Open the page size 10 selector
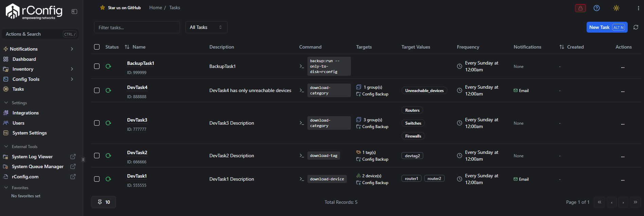The image size is (644, 216). [104, 202]
